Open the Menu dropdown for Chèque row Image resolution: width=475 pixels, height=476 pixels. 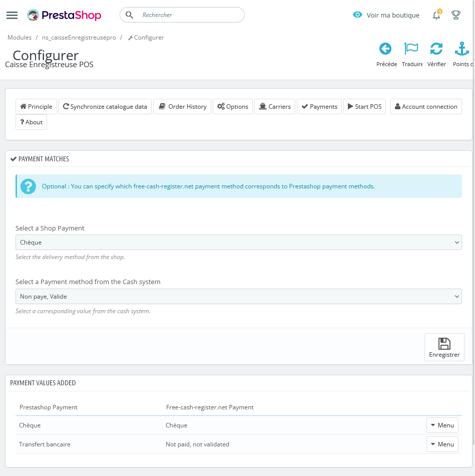tap(442, 425)
